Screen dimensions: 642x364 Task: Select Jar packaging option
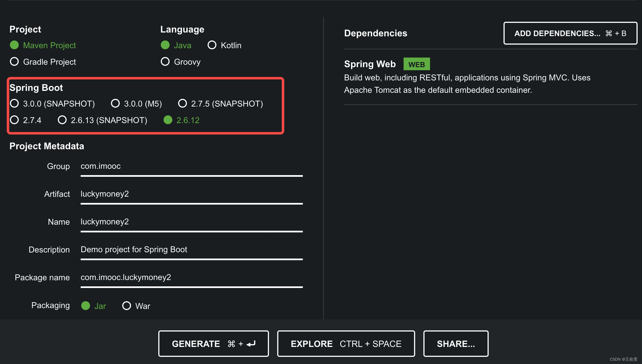tap(86, 306)
